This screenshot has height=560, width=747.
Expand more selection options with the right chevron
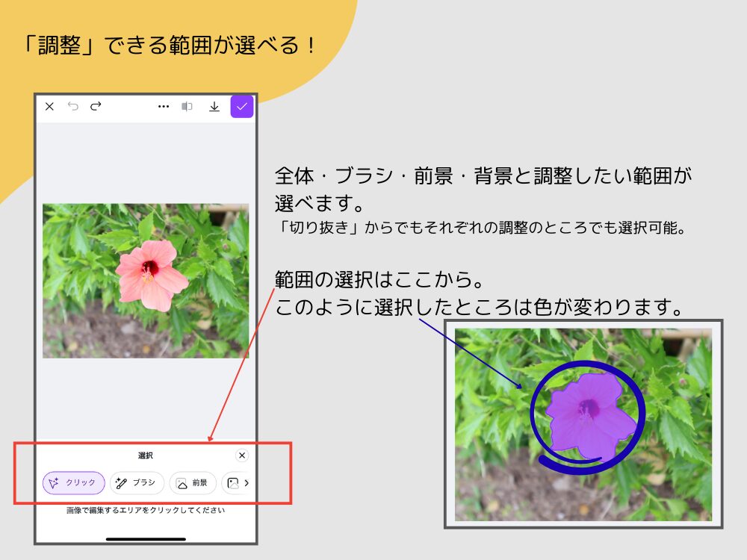[248, 483]
